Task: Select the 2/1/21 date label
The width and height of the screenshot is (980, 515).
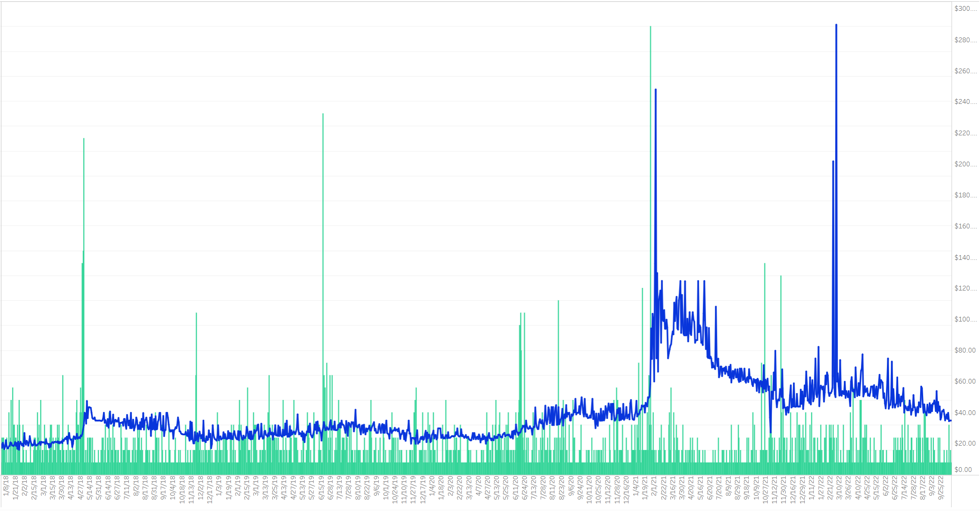Action: 654,486
